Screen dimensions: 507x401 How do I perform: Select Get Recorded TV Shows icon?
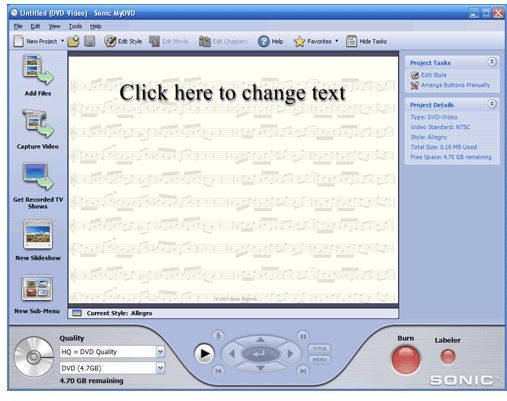38,176
